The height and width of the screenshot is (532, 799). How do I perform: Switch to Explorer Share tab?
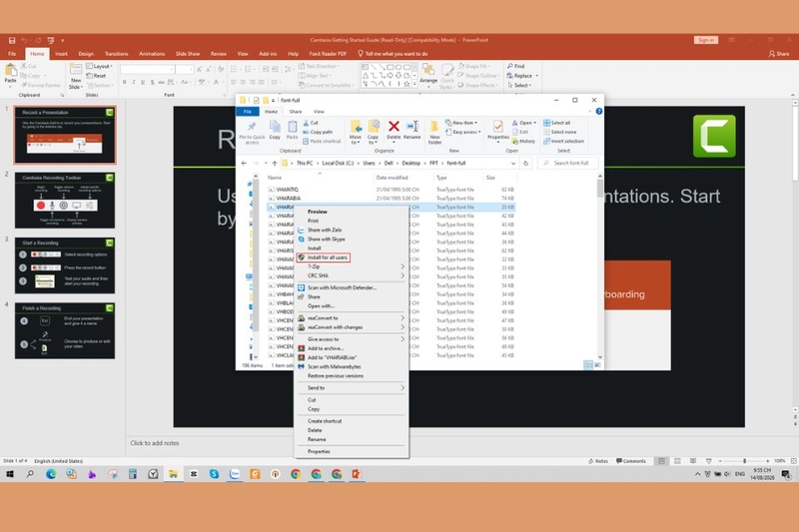click(x=296, y=112)
